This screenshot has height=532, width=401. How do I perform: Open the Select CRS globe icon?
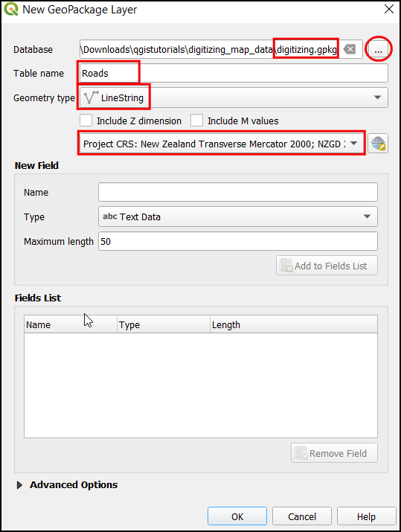378,143
